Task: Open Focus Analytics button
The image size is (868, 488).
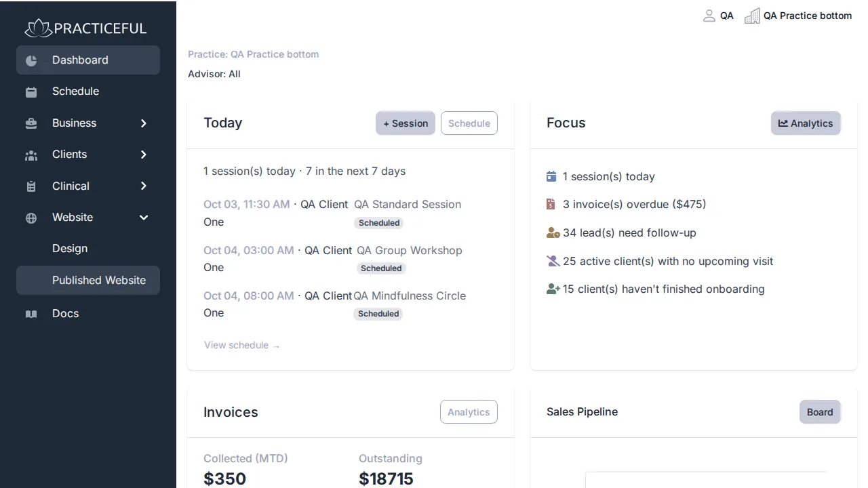Action: pyautogui.click(x=806, y=123)
